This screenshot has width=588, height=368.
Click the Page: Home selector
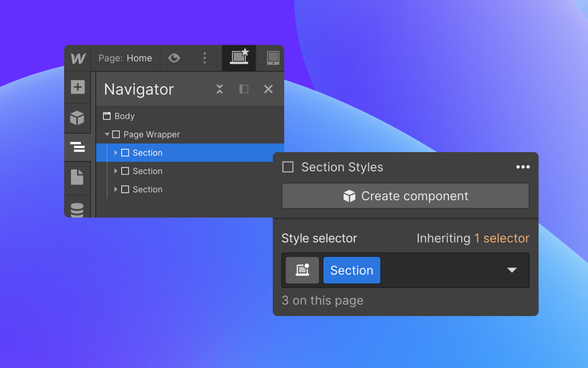[x=125, y=58]
